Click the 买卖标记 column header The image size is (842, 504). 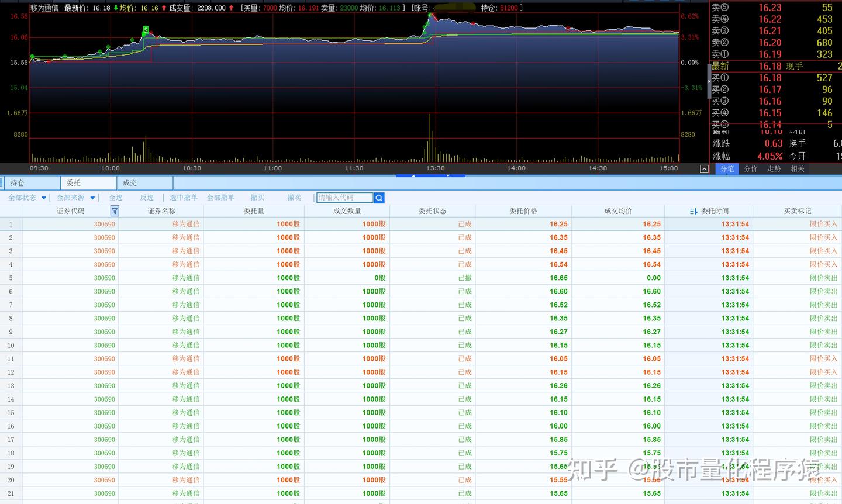coord(798,211)
